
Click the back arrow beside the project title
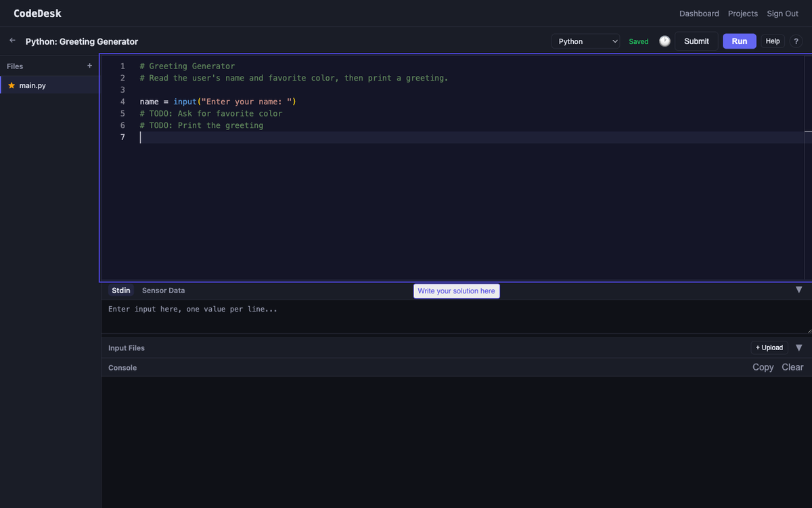click(x=11, y=41)
